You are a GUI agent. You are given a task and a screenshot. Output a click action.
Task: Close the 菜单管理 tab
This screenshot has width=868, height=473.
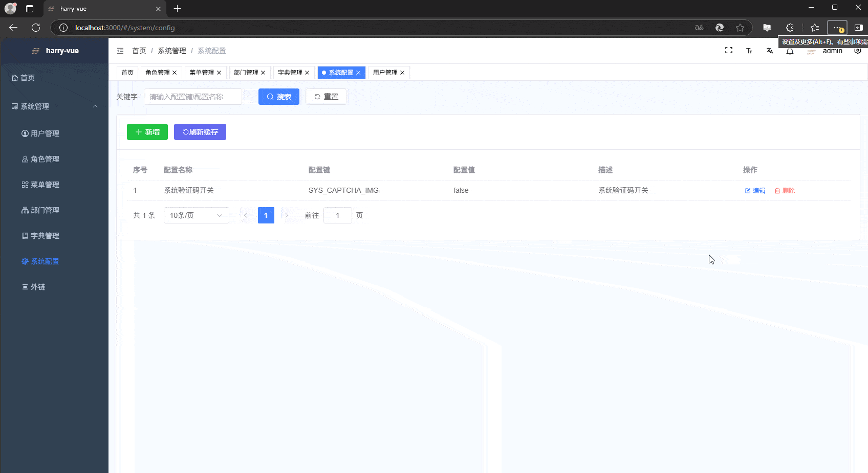point(219,73)
